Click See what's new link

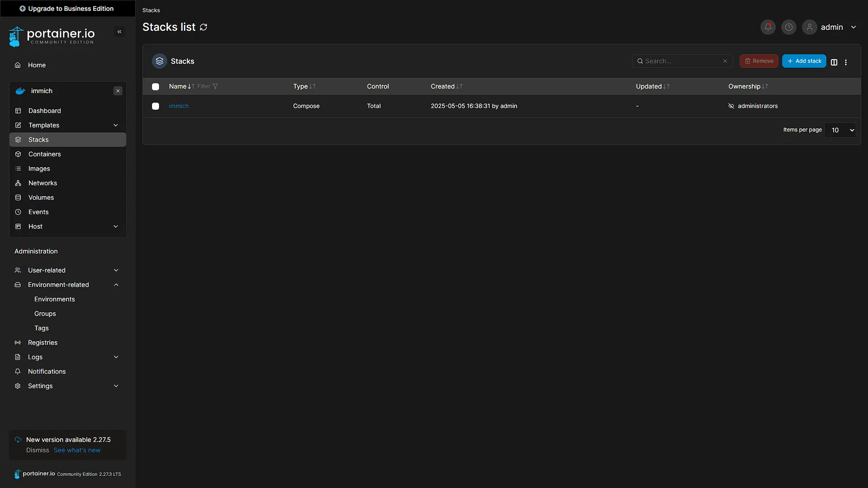coord(77,450)
